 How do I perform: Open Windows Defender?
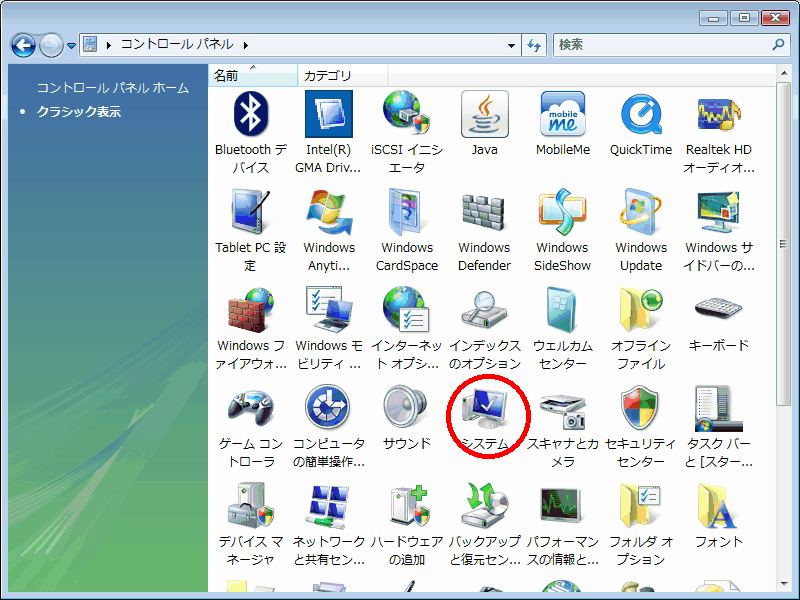click(x=485, y=231)
